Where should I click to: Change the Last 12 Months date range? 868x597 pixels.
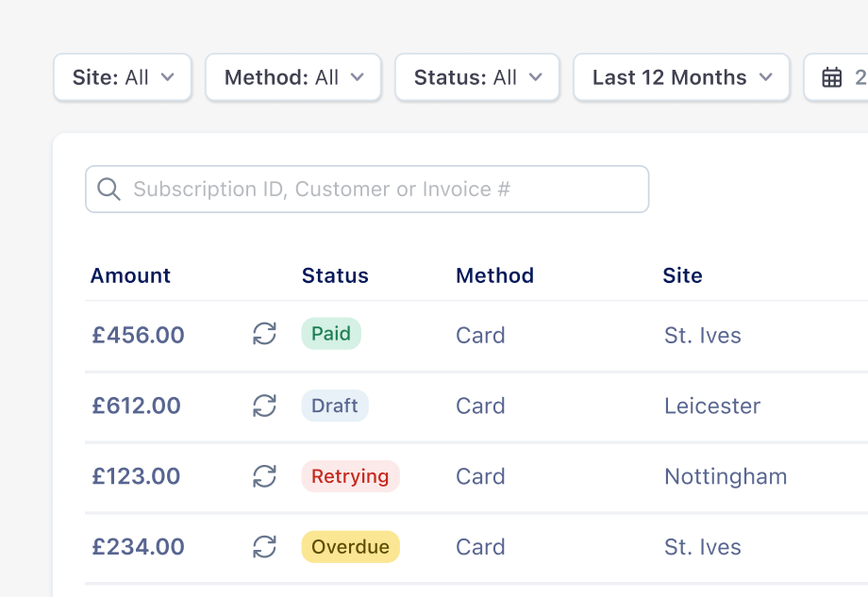[680, 77]
